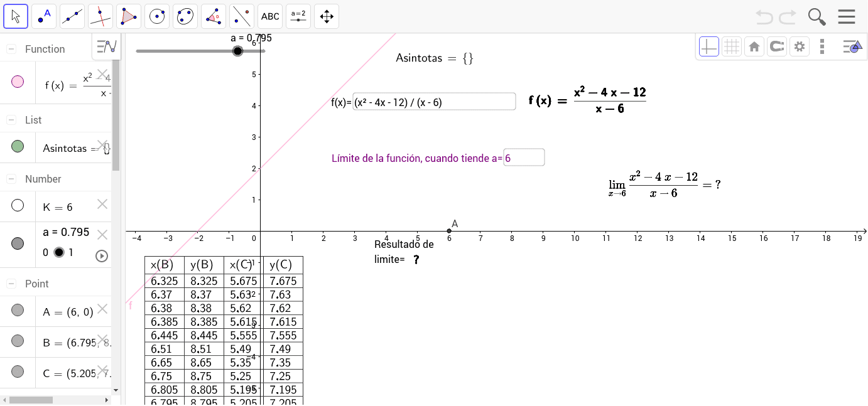The width and height of the screenshot is (868, 406).
Task: Delete the a = 0.795 entry
Action: point(102,235)
